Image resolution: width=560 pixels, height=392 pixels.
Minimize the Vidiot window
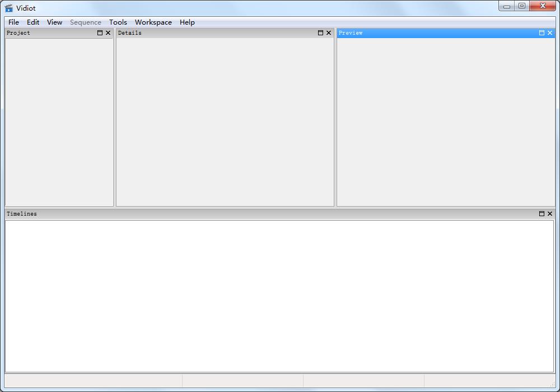pyautogui.click(x=506, y=6)
